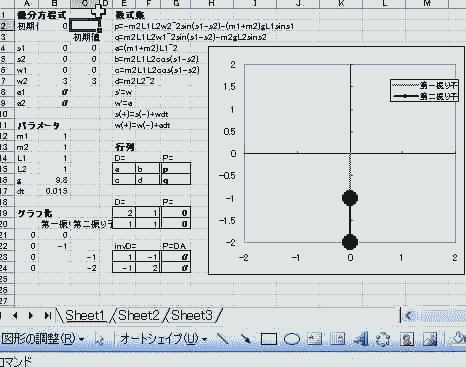
Task: Select the 数式集 heading cell
Action: click(x=130, y=15)
